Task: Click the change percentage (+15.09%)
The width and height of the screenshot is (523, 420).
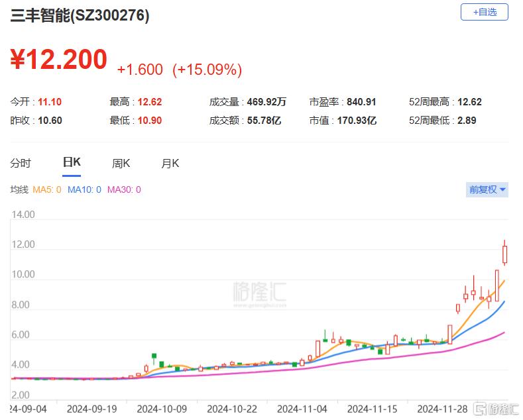Action: [x=207, y=70]
